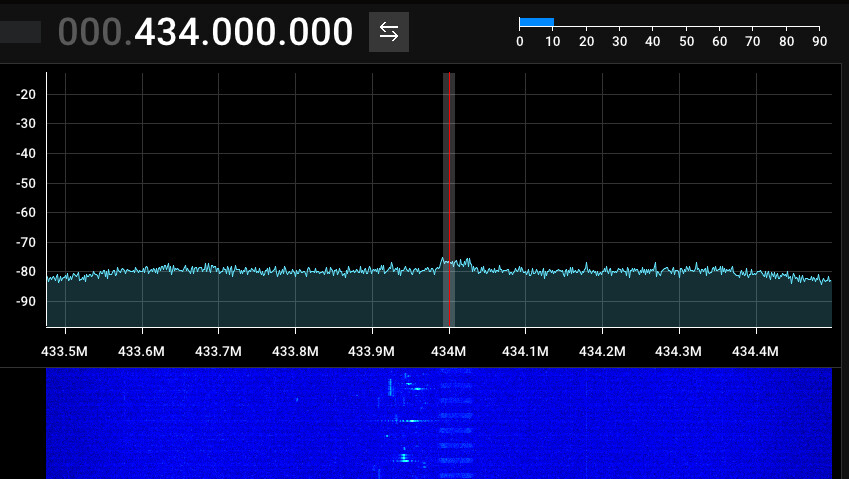
Task: Click the 434.1M frequency axis label
Action: pos(525,351)
